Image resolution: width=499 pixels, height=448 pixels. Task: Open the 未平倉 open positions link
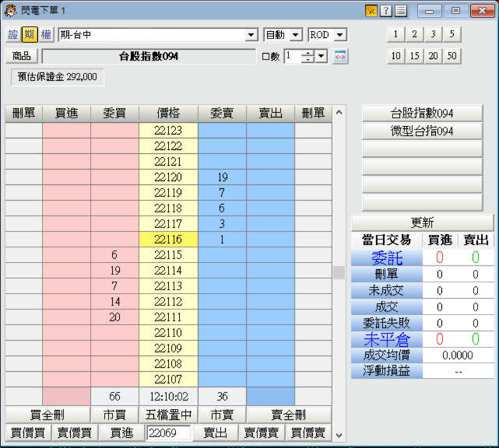[x=387, y=339]
